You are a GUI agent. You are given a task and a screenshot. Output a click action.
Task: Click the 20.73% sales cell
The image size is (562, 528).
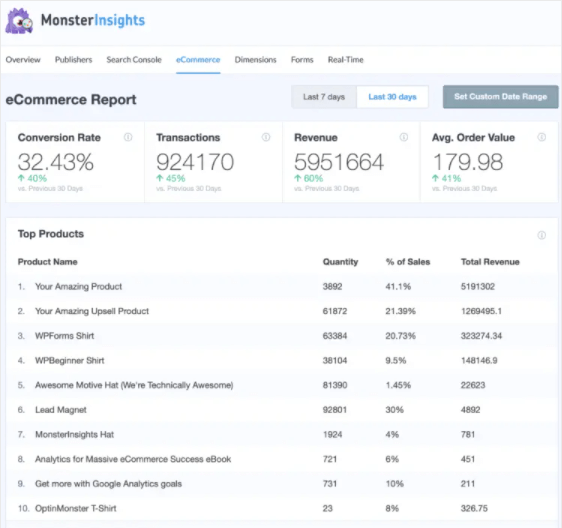[401, 336]
